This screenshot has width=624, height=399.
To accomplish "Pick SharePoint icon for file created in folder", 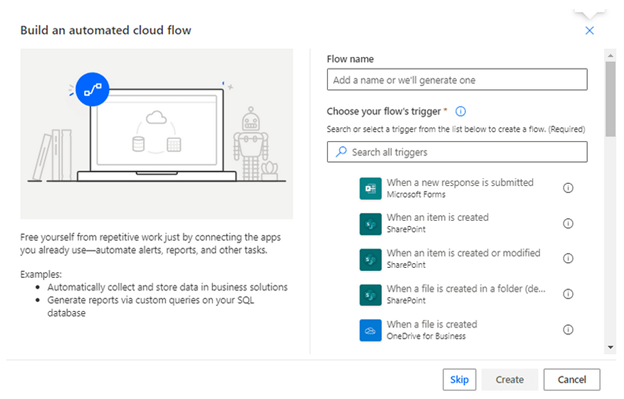I will tap(370, 295).
